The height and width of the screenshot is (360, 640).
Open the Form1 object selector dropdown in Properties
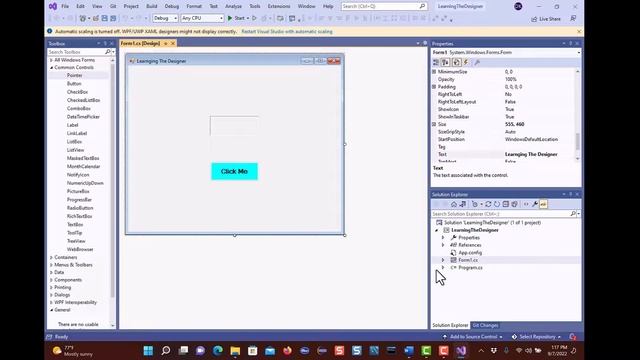pyautogui.click(x=579, y=53)
